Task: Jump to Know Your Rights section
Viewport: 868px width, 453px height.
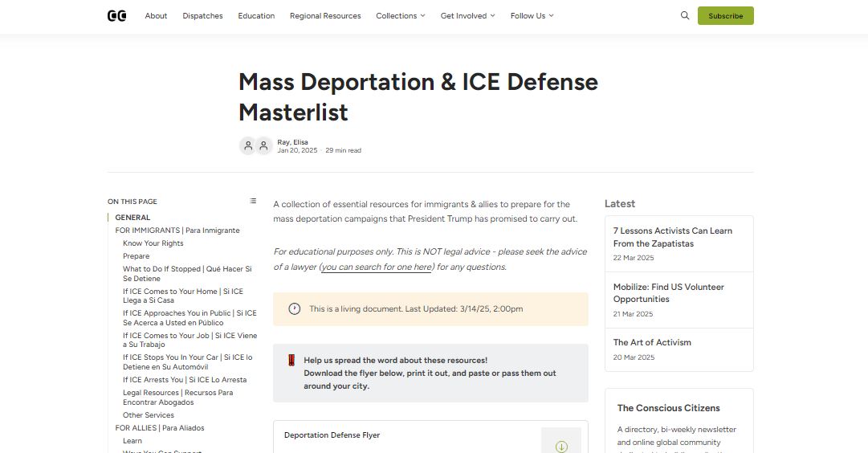Action: [153, 243]
